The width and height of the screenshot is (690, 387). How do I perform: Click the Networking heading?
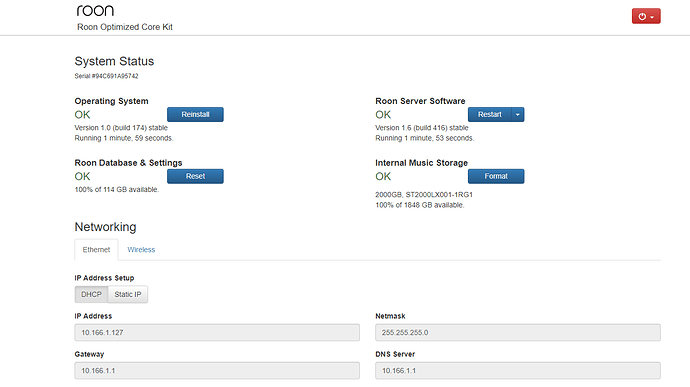tap(106, 227)
